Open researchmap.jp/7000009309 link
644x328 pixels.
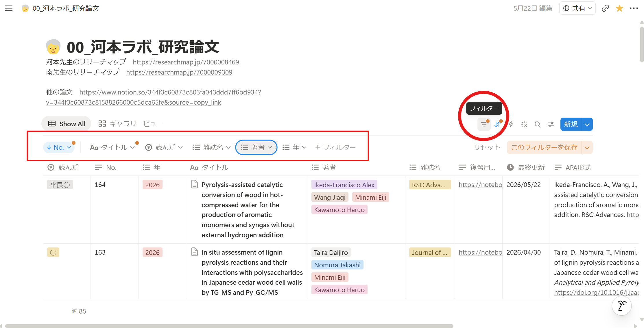coord(179,72)
